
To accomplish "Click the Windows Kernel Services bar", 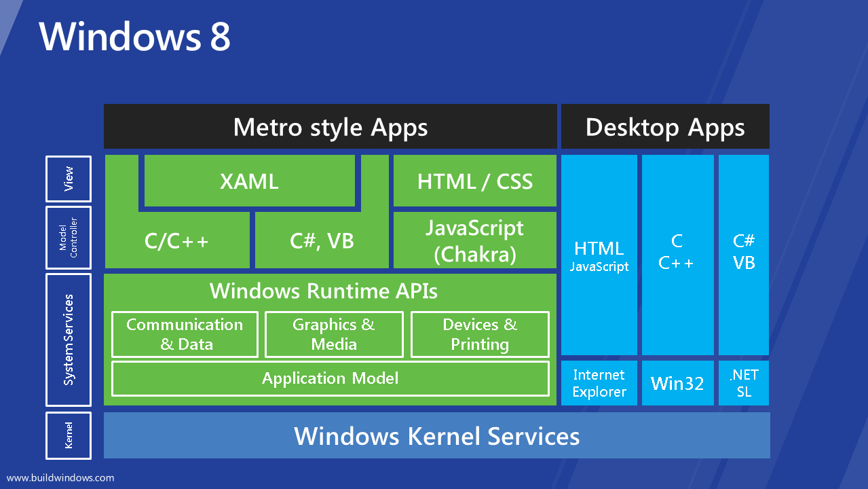I will click(x=436, y=435).
